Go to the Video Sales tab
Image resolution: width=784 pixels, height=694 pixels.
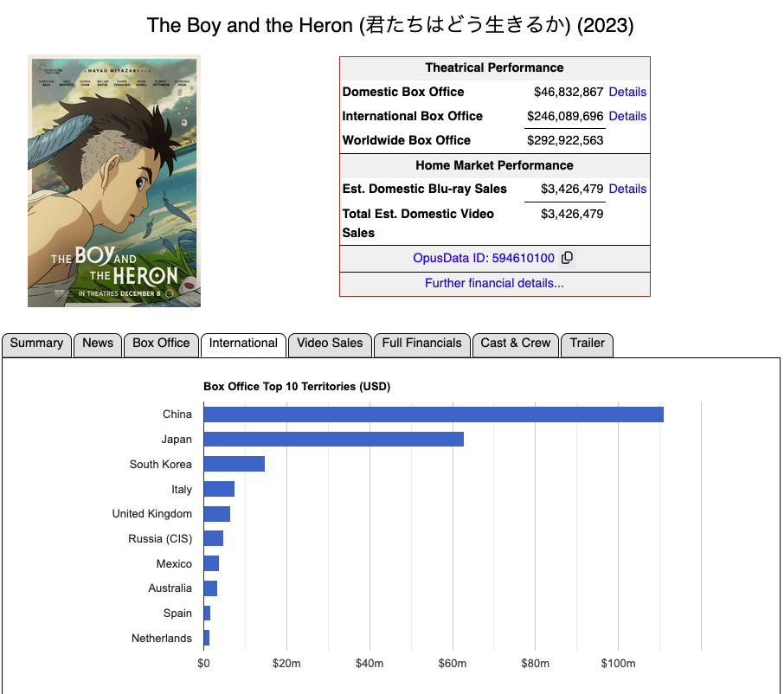pos(330,344)
